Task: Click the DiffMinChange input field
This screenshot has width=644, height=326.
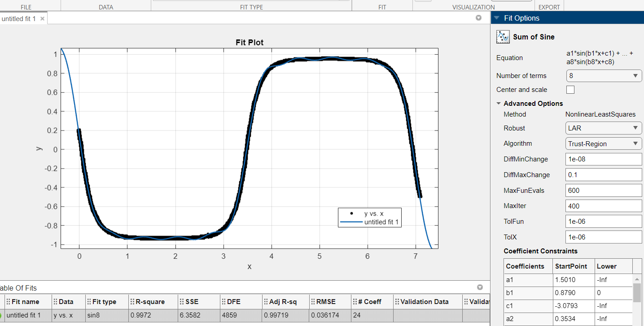Action: pyautogui.click(x=604, y=159)
